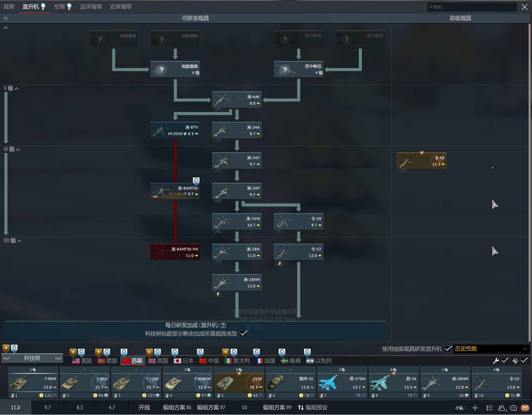
Task: Select 苏-27SM in crew slot 7
Action: click(342, 383)
